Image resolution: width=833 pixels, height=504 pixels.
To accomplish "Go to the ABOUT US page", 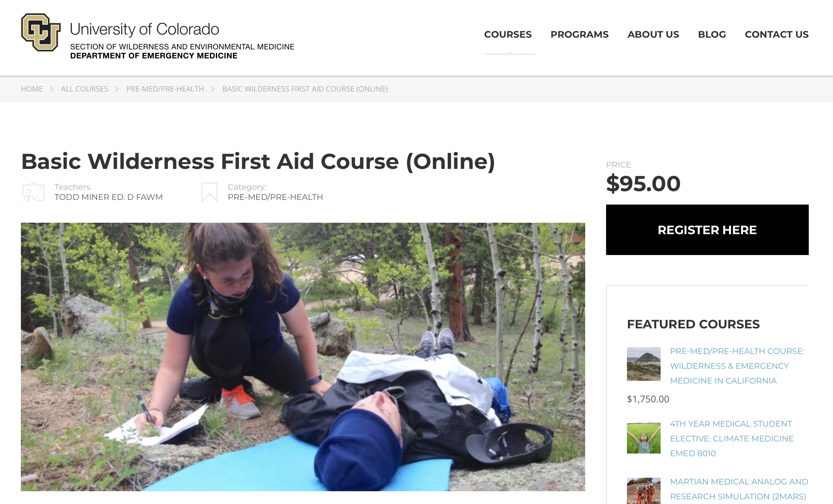I will 653,34.
